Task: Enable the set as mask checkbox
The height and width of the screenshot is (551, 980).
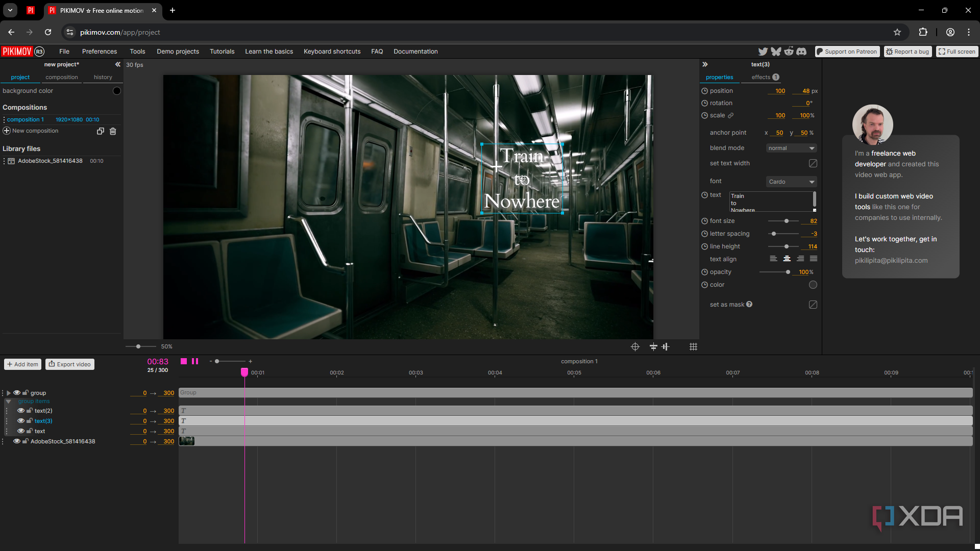Action: [x=813, y=305]
